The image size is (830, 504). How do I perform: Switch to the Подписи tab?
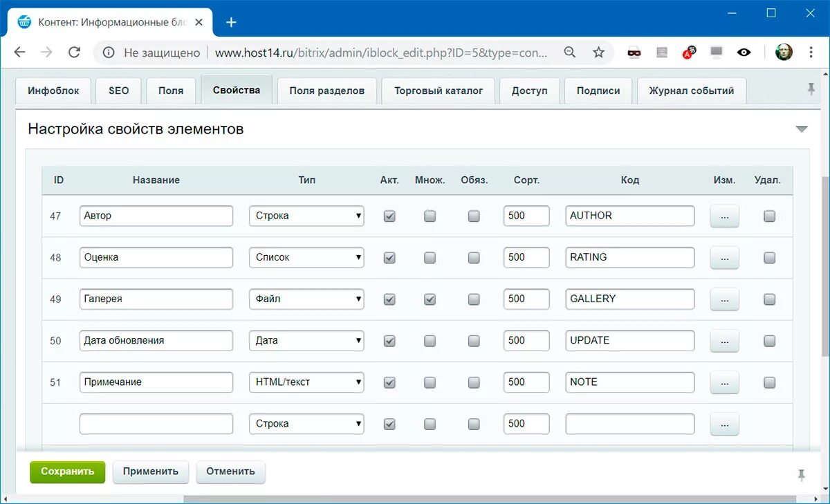coord(598,91)
